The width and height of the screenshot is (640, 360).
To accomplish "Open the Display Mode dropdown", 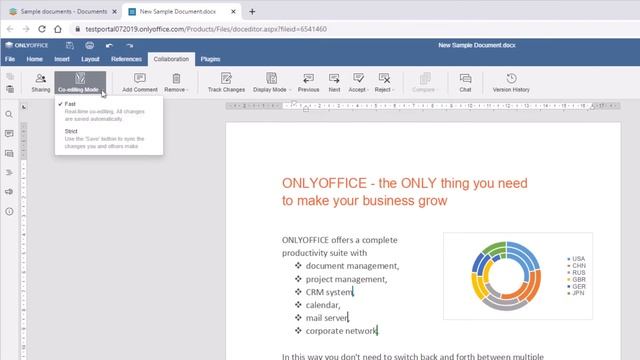I will [271, 82].
